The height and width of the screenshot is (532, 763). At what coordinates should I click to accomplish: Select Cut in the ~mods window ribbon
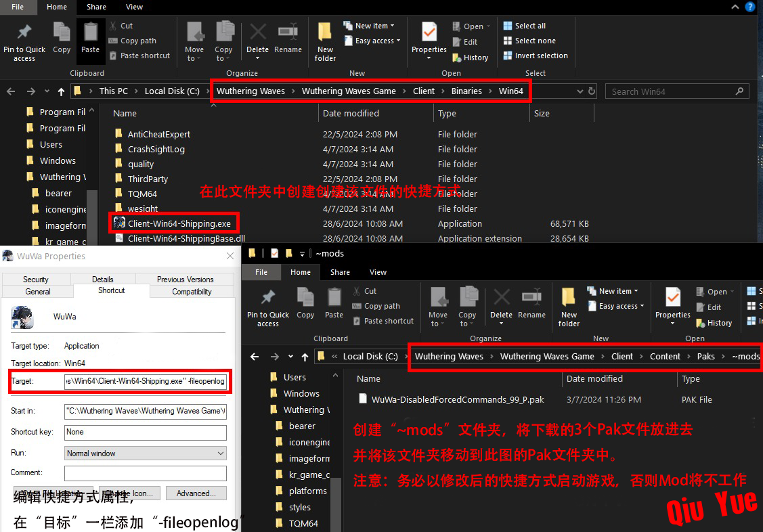click(364, 291)
